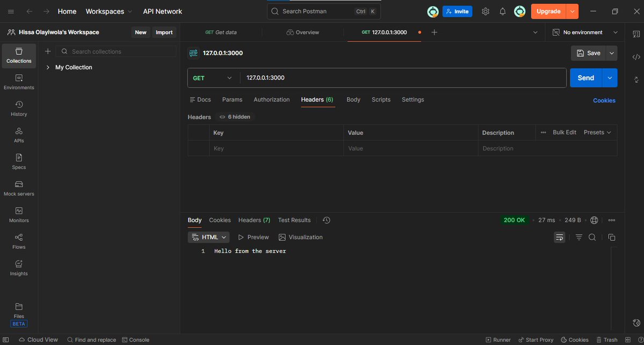Open the Presets dropdown
644x345 pixels.
597,132
